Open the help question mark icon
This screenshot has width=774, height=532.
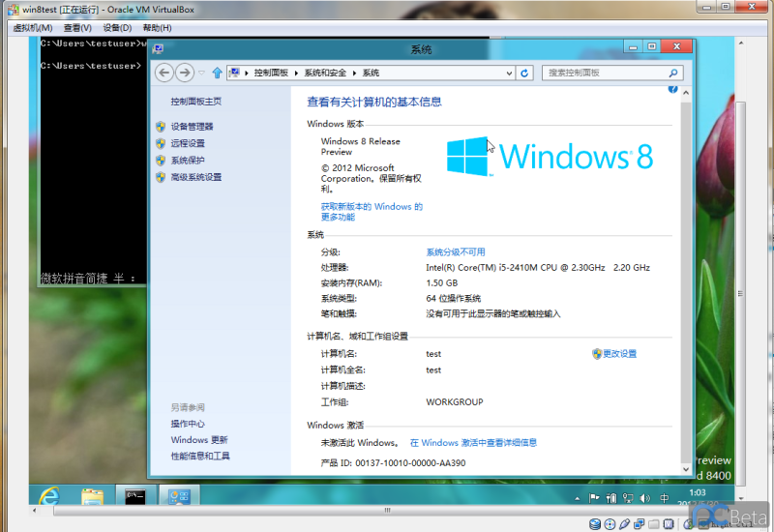coord(672,89)
